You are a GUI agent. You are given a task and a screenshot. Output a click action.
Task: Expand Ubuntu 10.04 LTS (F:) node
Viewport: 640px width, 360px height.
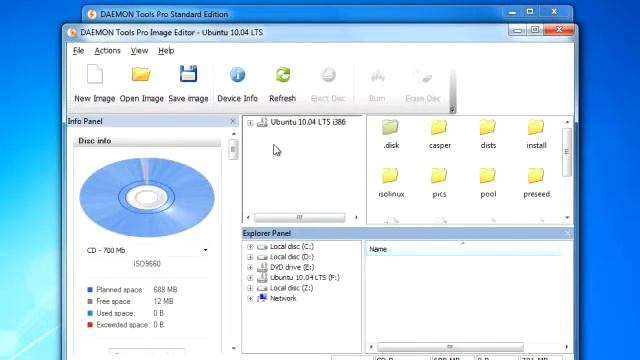pyautogui.click(x=250, y=278)
